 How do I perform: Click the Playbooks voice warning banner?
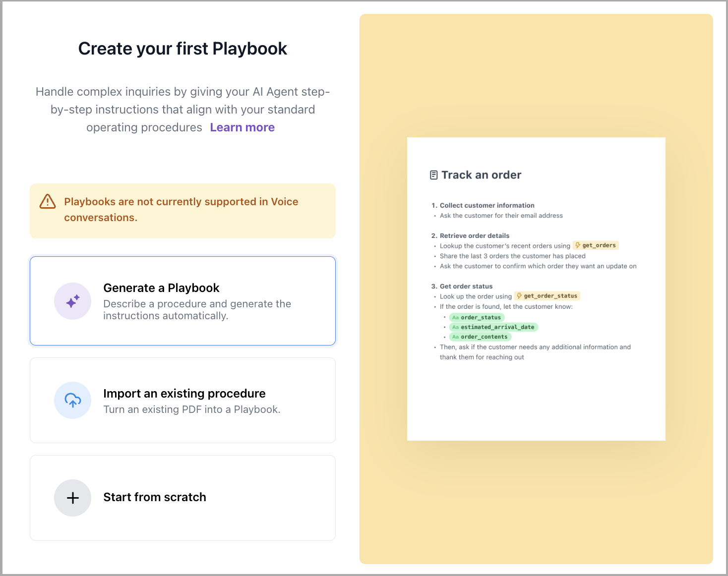click(x=182, y=210)
